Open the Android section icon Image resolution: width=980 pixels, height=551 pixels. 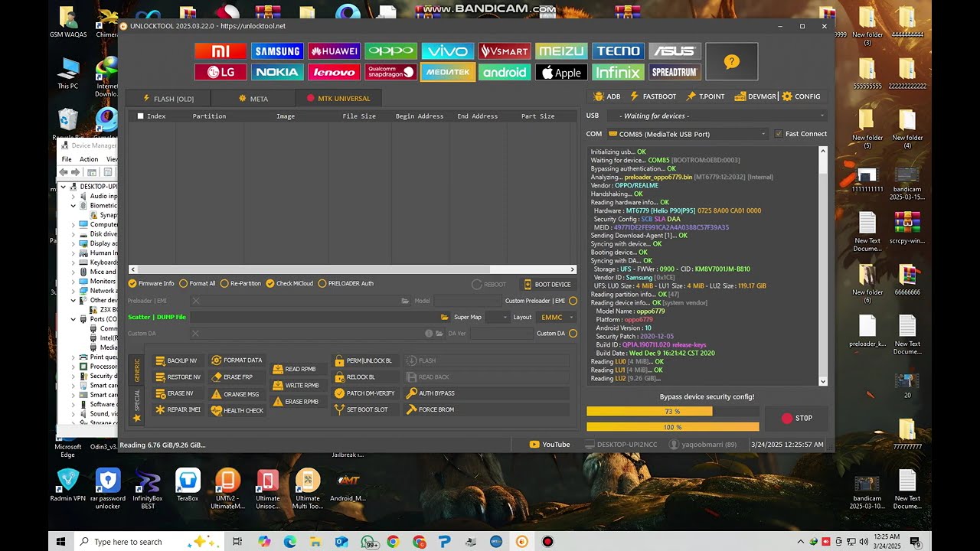[x=505, y=72]
